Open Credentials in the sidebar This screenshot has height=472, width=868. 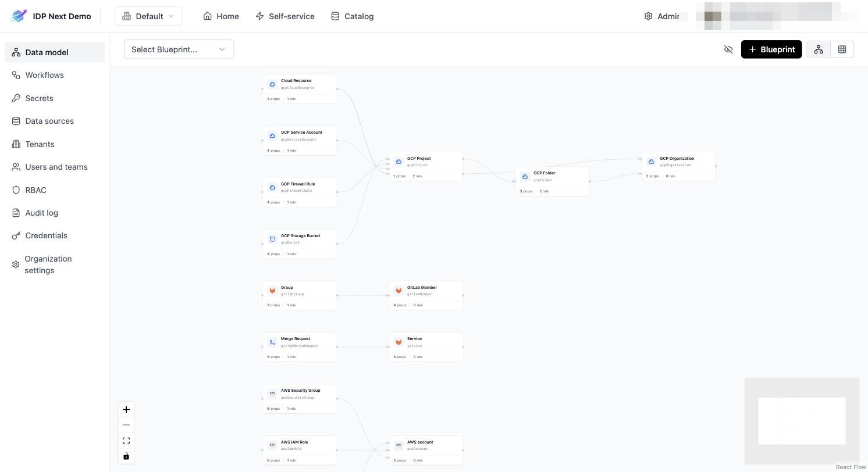coord(55,235)
